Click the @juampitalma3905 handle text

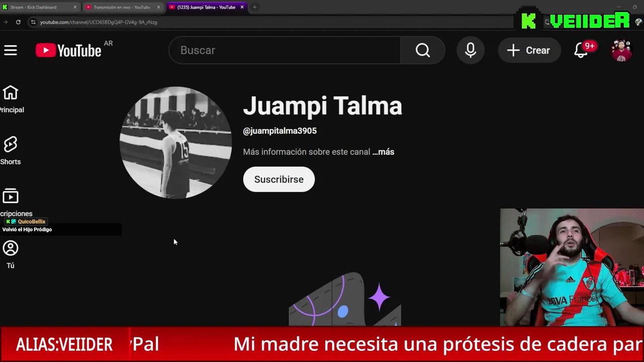(280, 131)
